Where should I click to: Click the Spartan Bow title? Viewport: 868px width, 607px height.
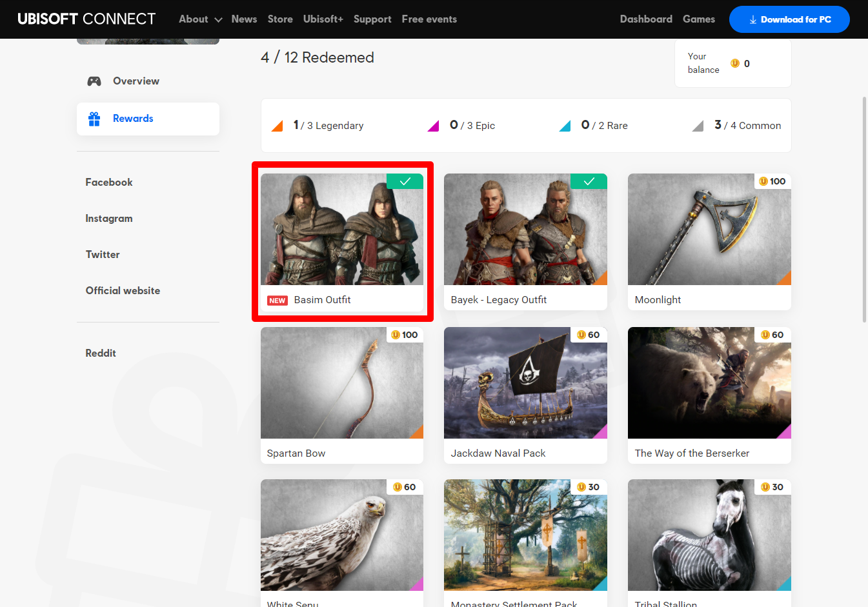point(296,453)
